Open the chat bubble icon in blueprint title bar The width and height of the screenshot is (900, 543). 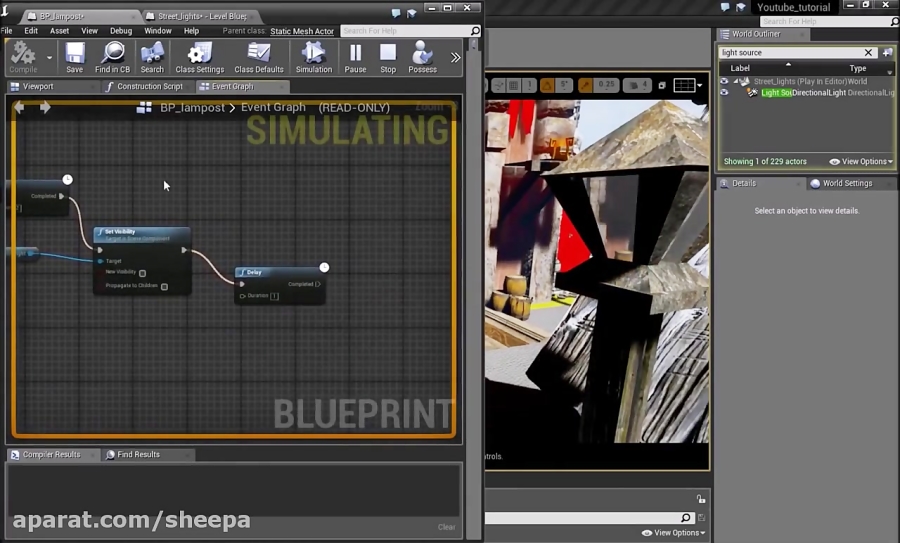tap(395, 13)
